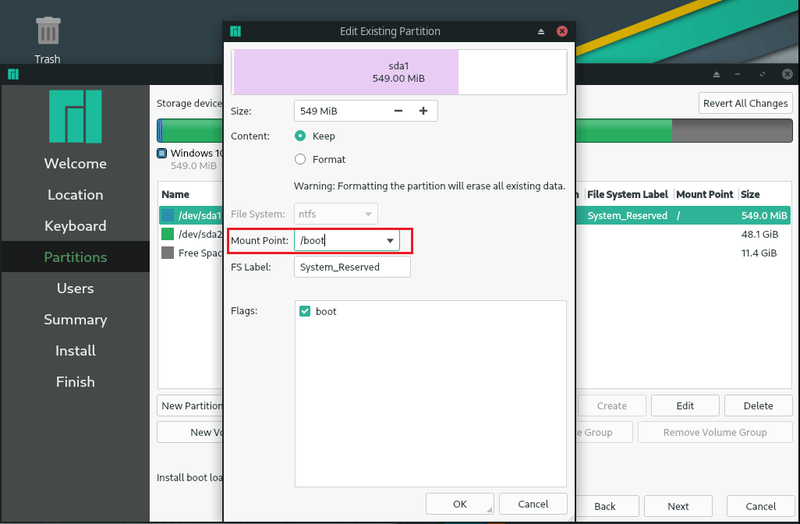Select the Summary step in sidebar

76,319
